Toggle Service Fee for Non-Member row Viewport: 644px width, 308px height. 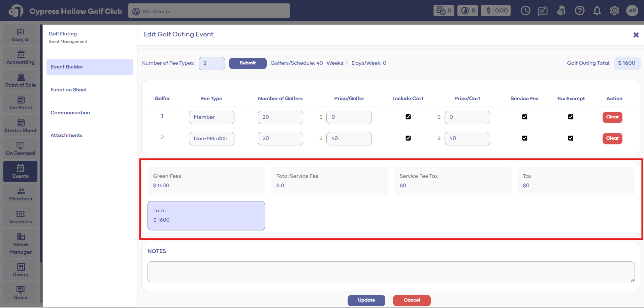pos(524,138)
